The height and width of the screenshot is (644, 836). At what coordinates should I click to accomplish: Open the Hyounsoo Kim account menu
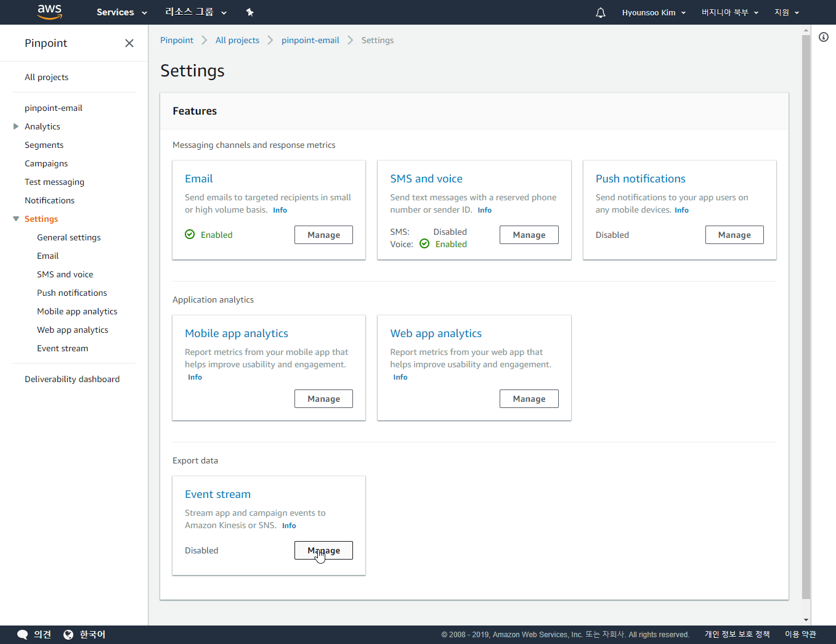pyautogui.click(x=654, y=12)
